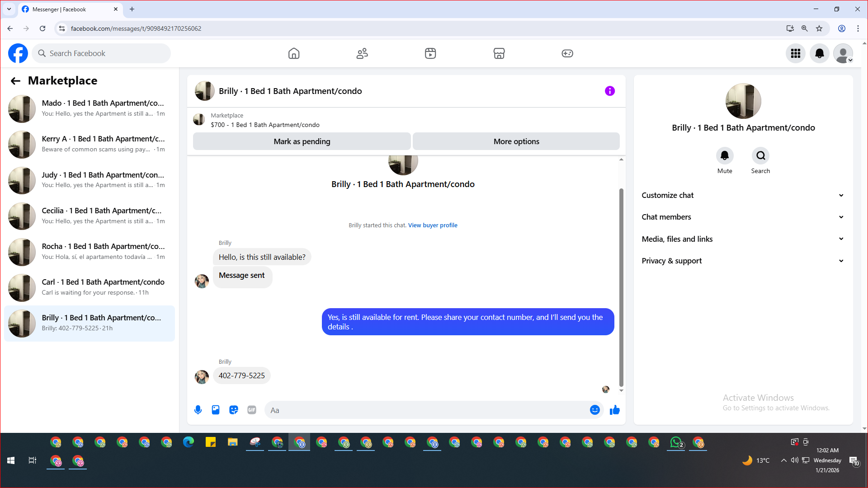
Task: Open Chrome tab search dropdown
Action: click(x=9, y=9)
